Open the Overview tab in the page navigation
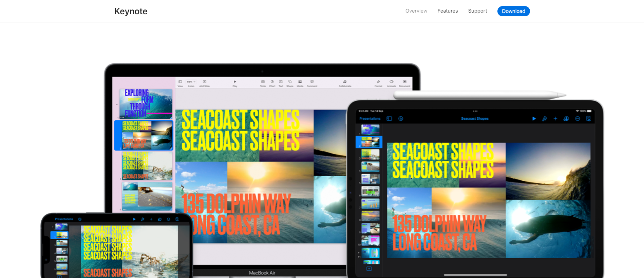644x278 pixels. pos(416,11)
